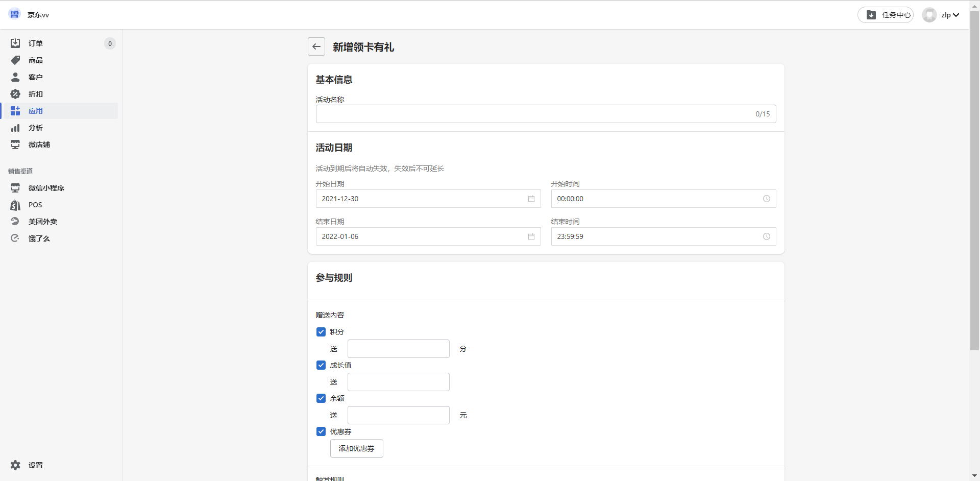
Task: Click the 商品 tag icon
Action: (x=15, y=60)
